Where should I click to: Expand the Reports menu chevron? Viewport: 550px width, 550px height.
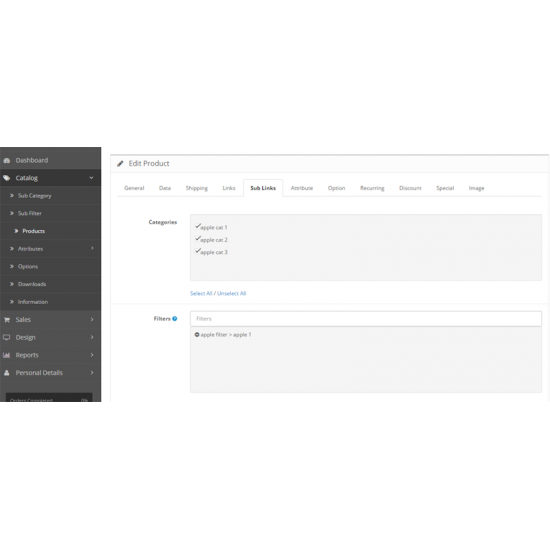(x=92, y=355)
